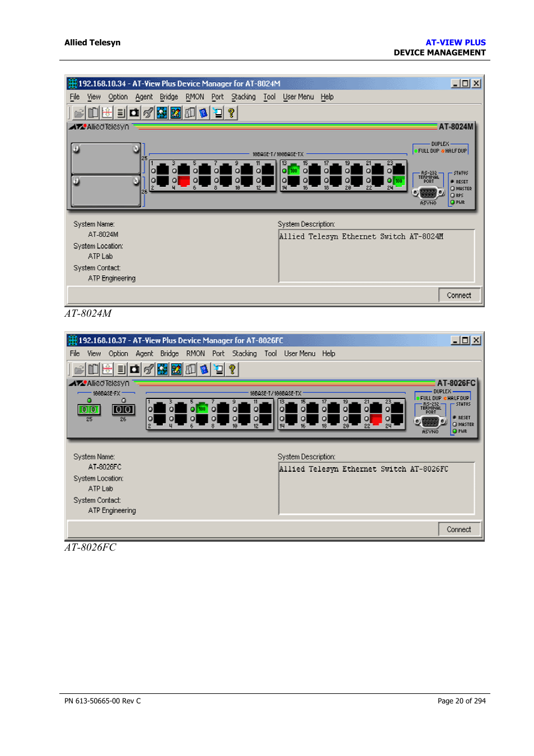Viewport: 534px width, 756px height.
Task: Select port 23 on AT-8026FC switch
Action: [x=397, y=408]
